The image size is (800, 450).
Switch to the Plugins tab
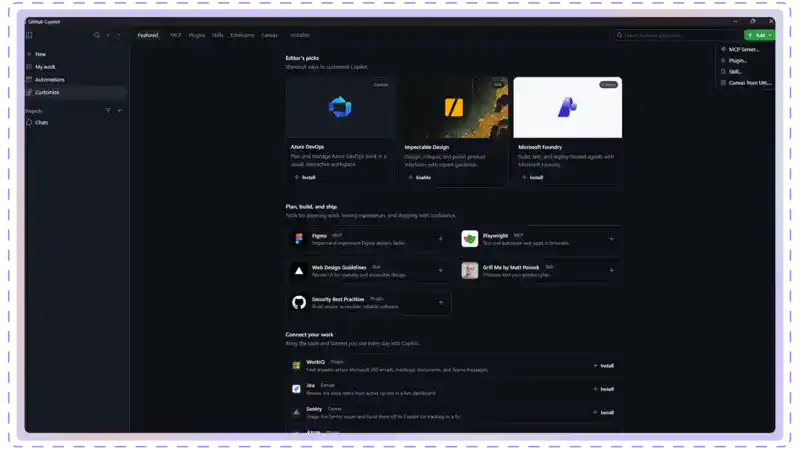coord(196,35)
